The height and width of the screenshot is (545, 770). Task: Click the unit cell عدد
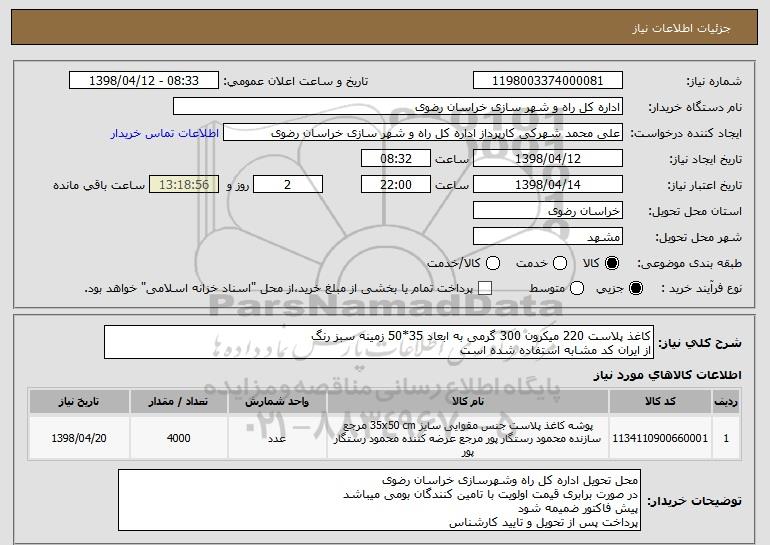pyautogui.click(x=277, y=438)
